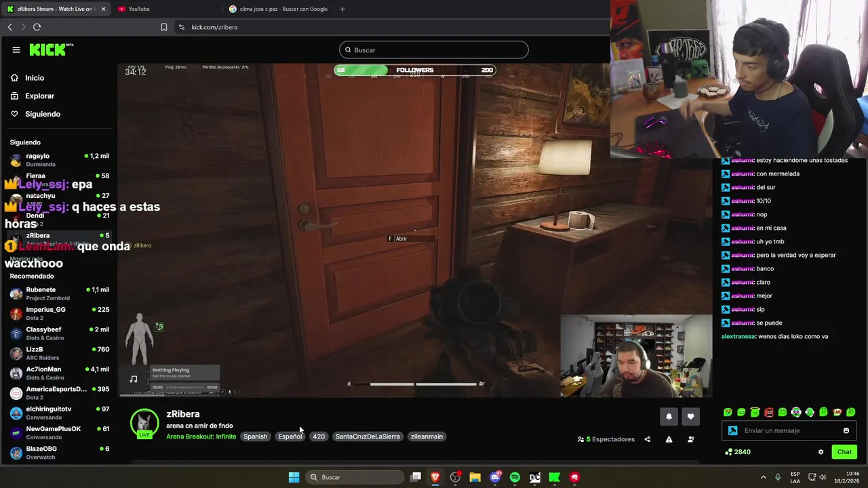Viewport: 868px width, 488px height.
Task: Click the Windows taskbar Buscar search box
Action: coord(355,477)
